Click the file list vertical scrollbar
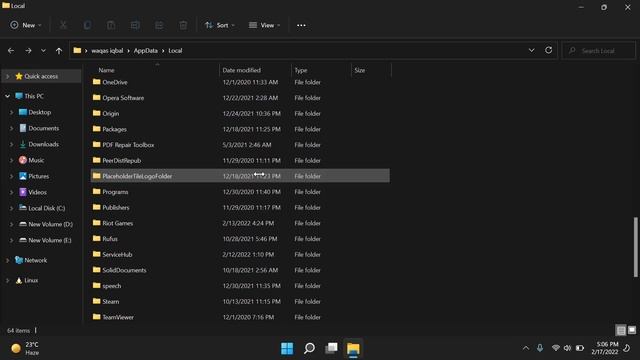Image resolution: width=640 pixels, height=360 pixels. click(x=635, y=247)
